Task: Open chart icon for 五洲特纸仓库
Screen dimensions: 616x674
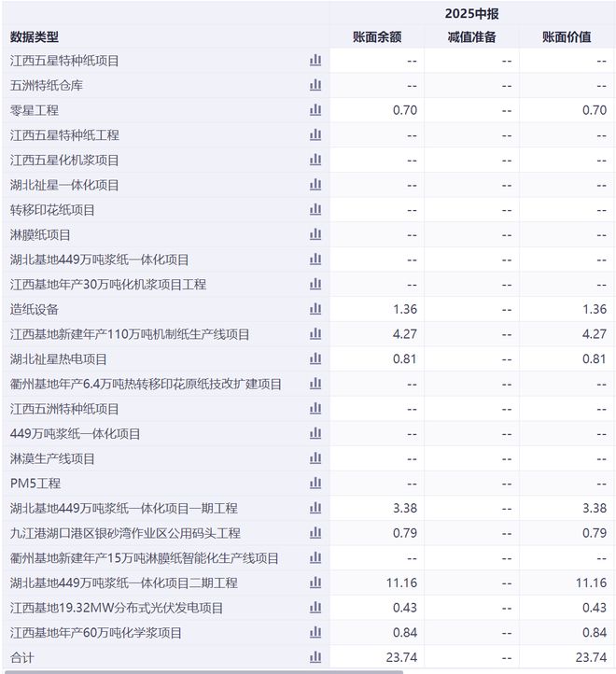Action: click(315, 85)
